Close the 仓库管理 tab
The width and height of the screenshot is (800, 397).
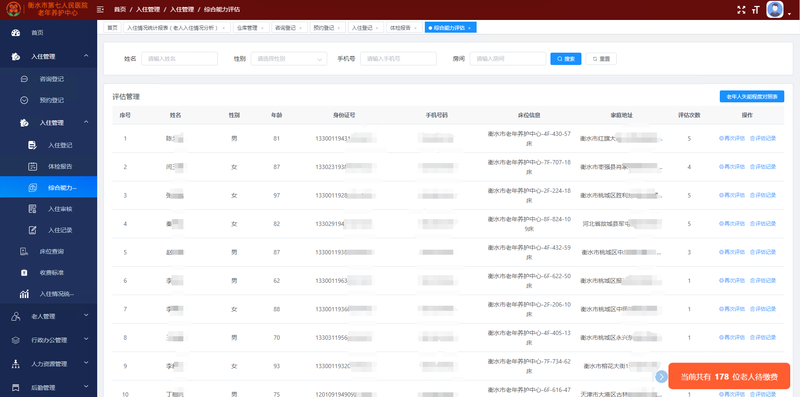[263, 28]
